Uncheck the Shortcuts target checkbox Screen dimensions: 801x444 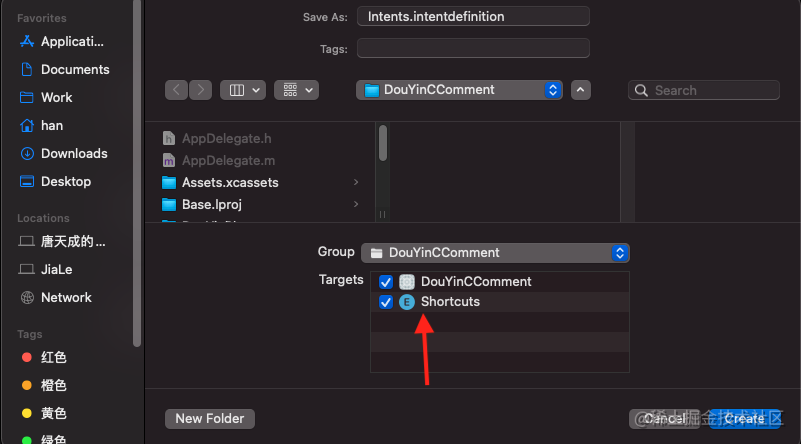(x=386, y=302)
